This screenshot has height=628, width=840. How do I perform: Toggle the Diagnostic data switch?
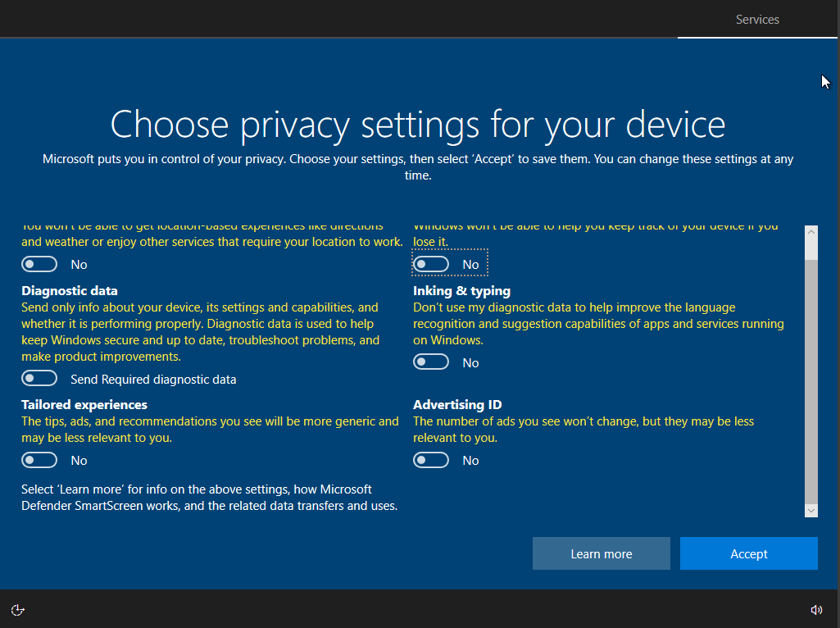[39, 379]
